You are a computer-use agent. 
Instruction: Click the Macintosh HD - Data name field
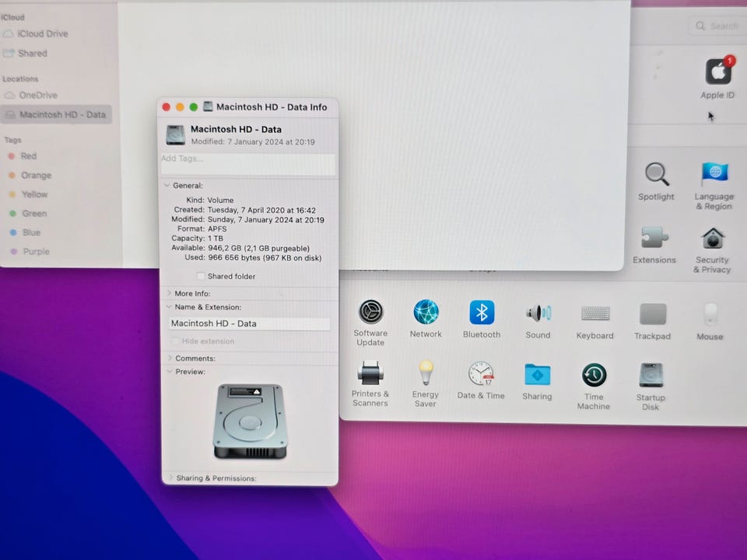249,324
